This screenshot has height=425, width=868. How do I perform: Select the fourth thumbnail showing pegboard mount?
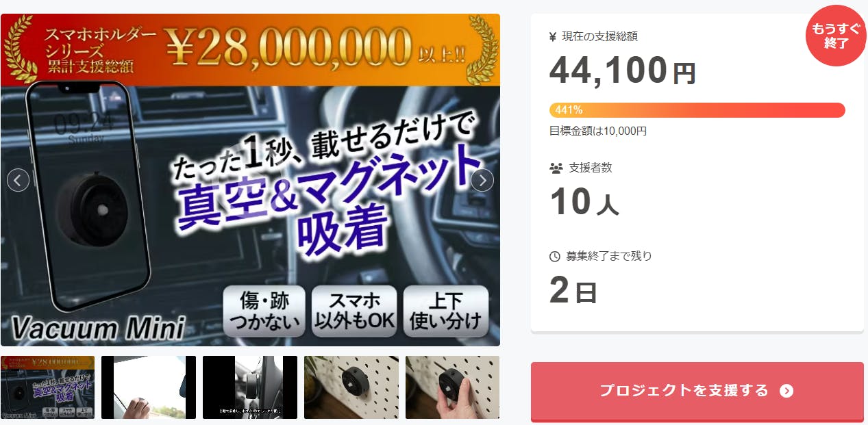point(351,387)
